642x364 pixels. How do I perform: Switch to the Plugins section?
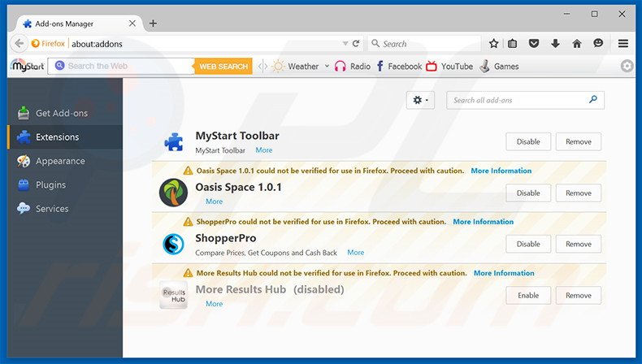coord(50,185)
